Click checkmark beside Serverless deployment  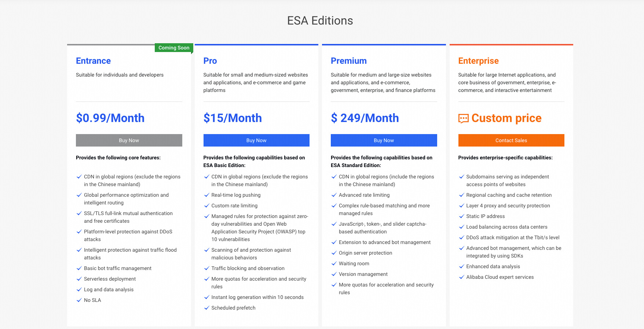(x=79, y=279)
